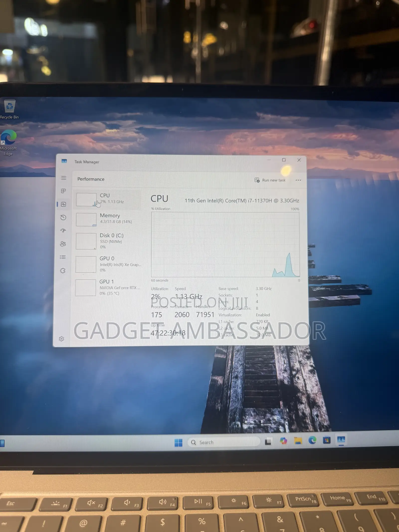Click the 2060 threads value

click(182, 315)
